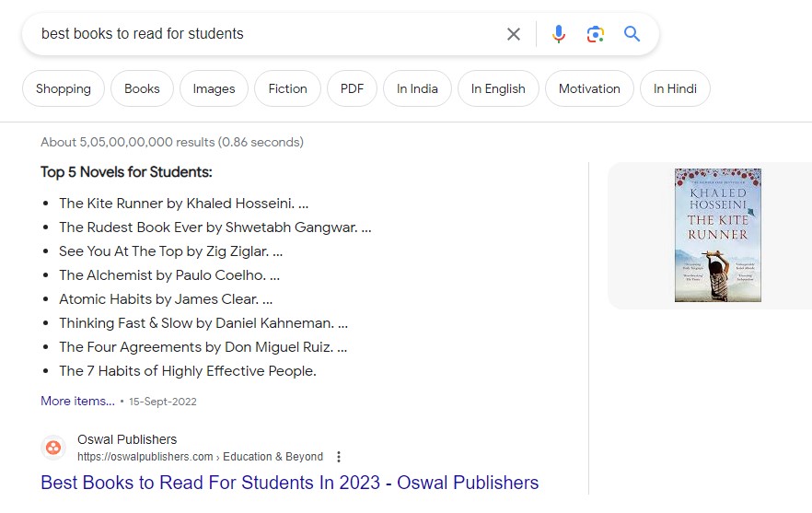
Task: Click the 'Oswal Publishers' site name
Action: (127, 439)
